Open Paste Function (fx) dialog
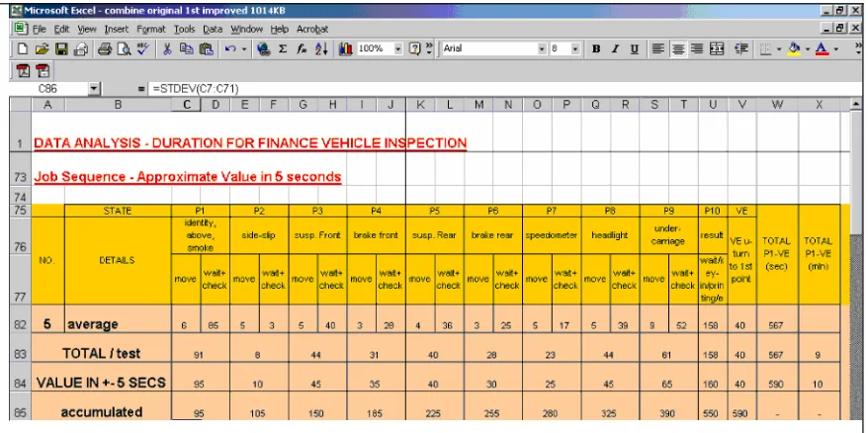The width and height of the screenshot is (868, 433). [302, 49]
